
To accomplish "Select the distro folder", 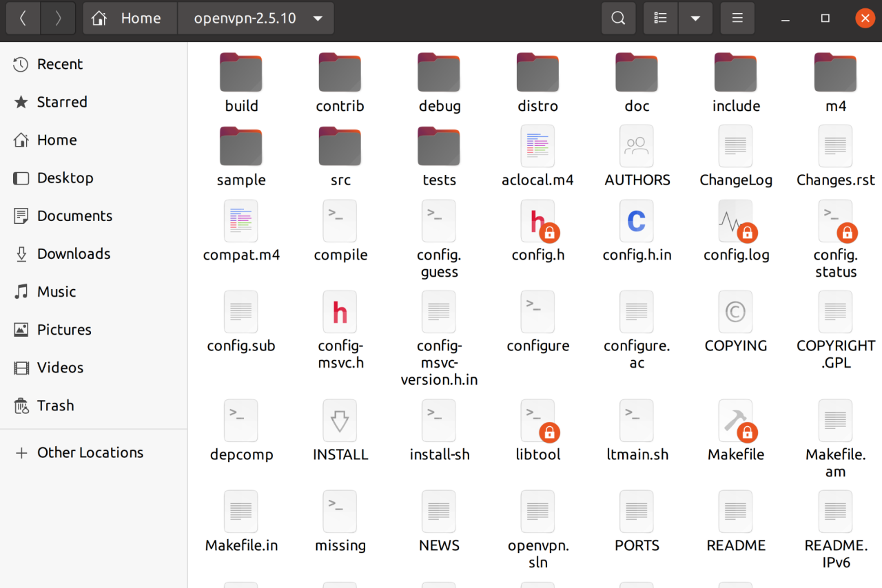I will [538, 83].
